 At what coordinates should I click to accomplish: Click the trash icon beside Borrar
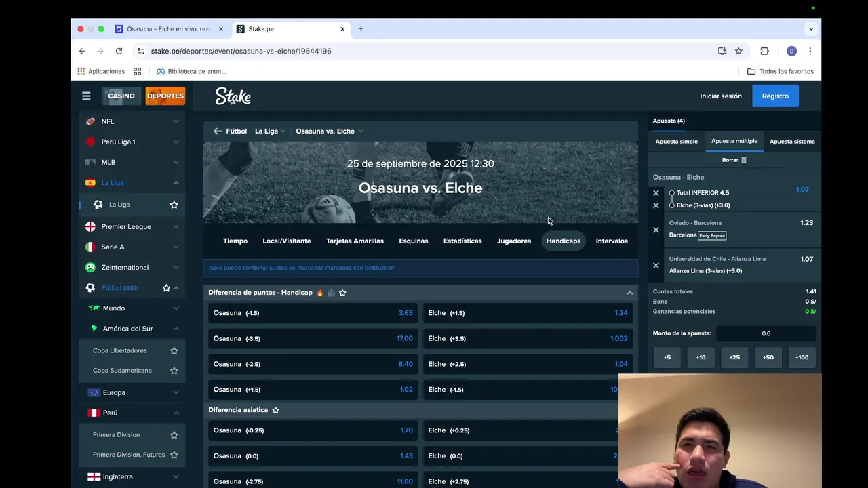coord(743,160)
